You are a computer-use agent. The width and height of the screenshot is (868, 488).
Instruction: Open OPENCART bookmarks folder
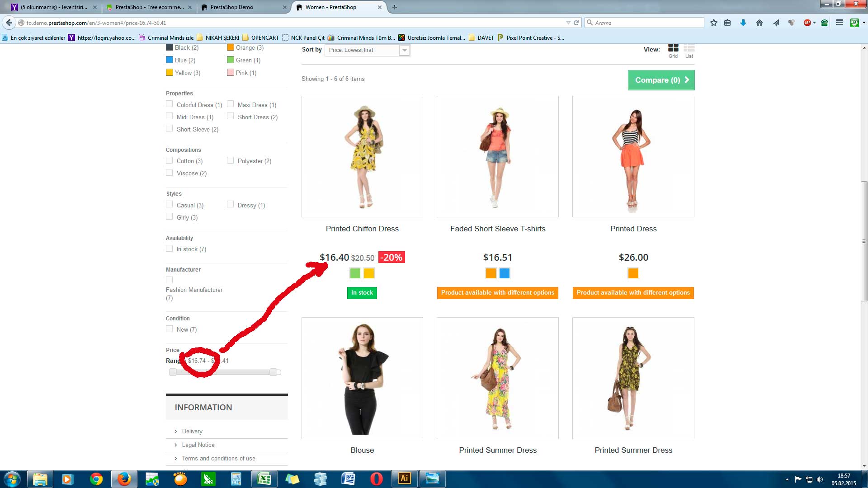tap(260, 38)
